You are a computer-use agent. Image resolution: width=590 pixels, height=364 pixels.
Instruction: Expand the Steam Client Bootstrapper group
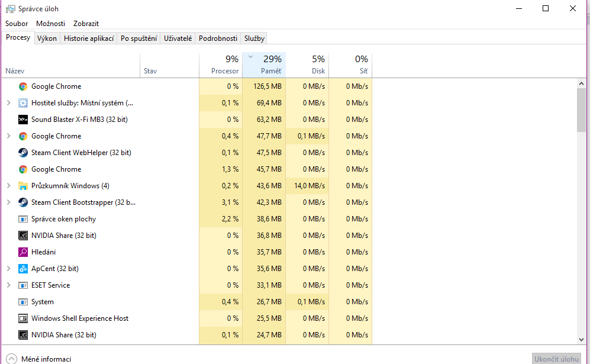coord(8,202)
